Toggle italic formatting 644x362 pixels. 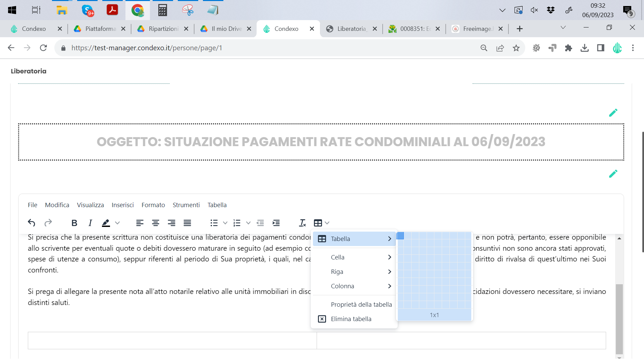pos(90,223)
